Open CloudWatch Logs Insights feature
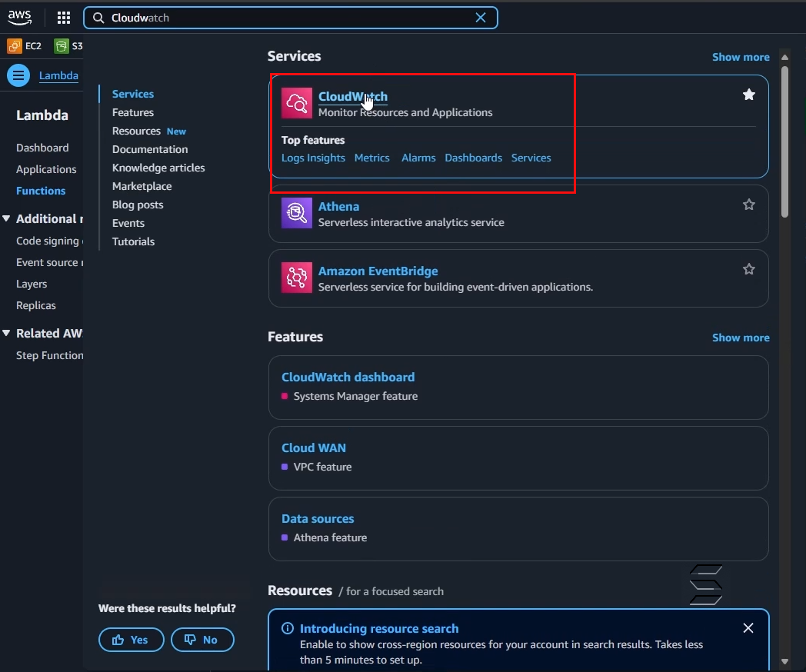This screenshot has width=806, height=672. click(313, 158)
